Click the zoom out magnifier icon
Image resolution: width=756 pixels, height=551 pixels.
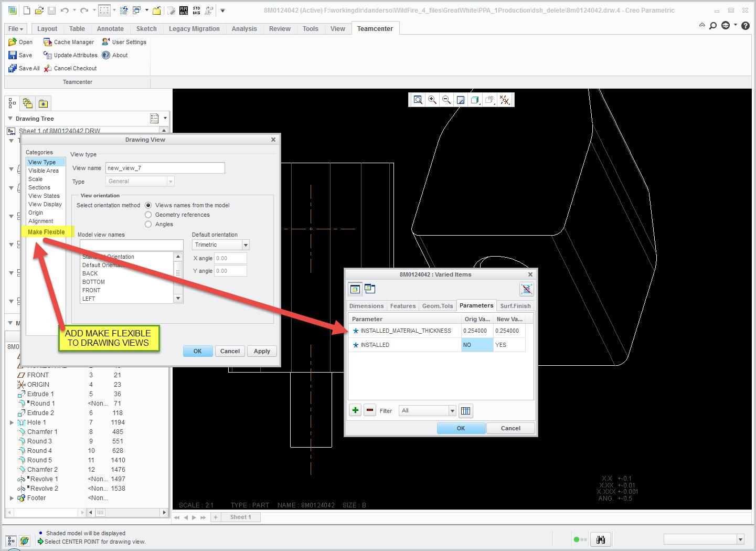click(x=446, y=100)
